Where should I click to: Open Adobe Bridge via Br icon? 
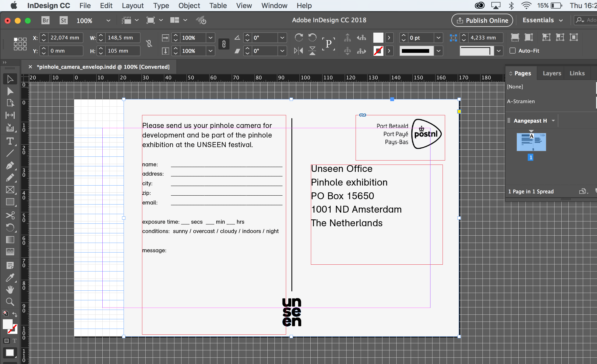[x=45, y=20]
